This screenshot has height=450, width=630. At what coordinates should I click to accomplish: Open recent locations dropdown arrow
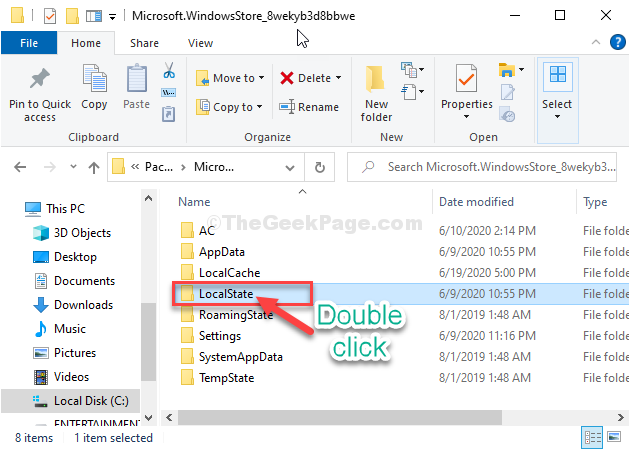click(73, 166)
